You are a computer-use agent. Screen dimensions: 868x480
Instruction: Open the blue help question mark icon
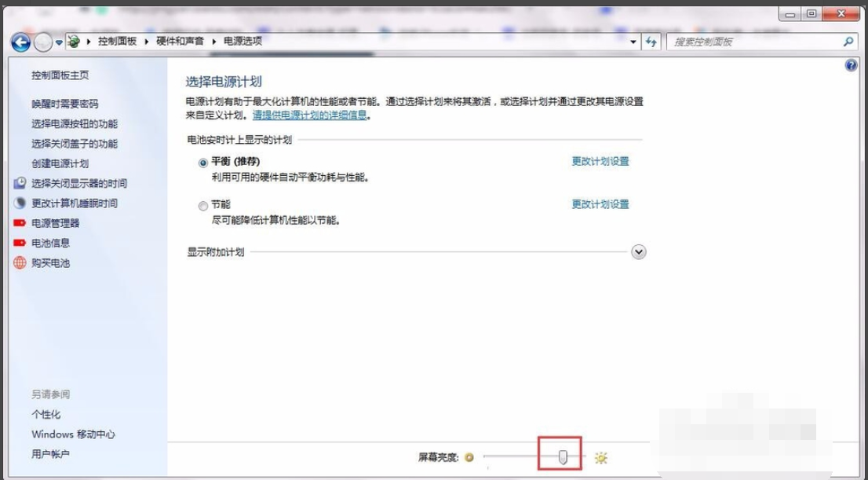click(x=851, y=66)
